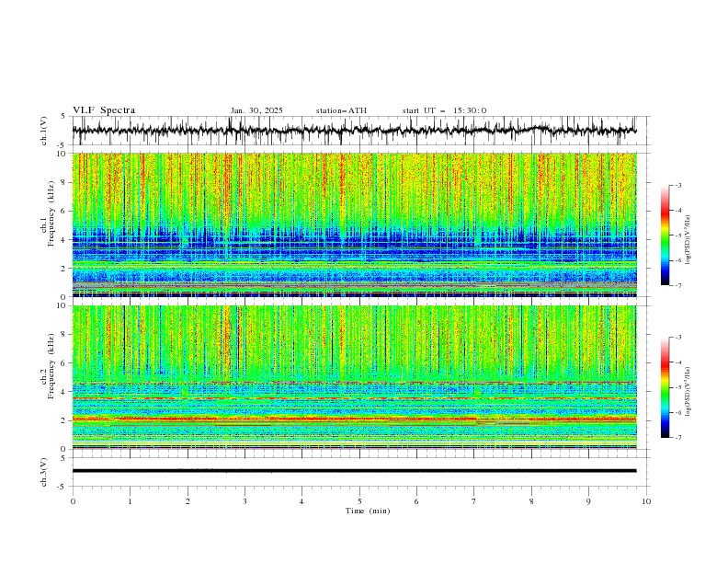Click the ch.1 spectrogram panel
Image resolution: width=728 pixels, height=563 pixels.
pos(354,224)
